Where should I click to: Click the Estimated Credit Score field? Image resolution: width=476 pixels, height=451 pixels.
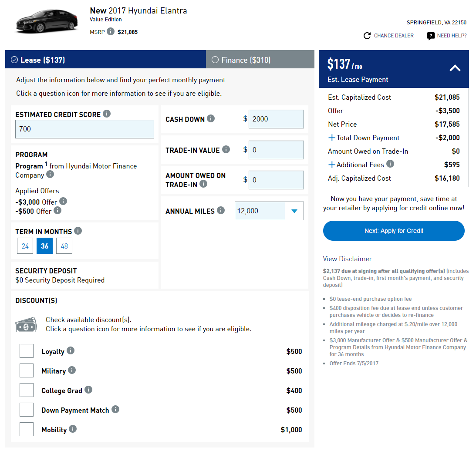pos(84,129)
